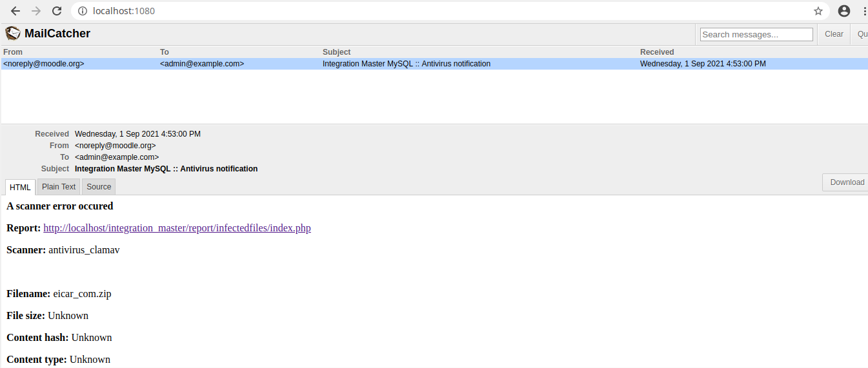Click To address in message details header
The image size is (868, 368).
pos(117,157)
